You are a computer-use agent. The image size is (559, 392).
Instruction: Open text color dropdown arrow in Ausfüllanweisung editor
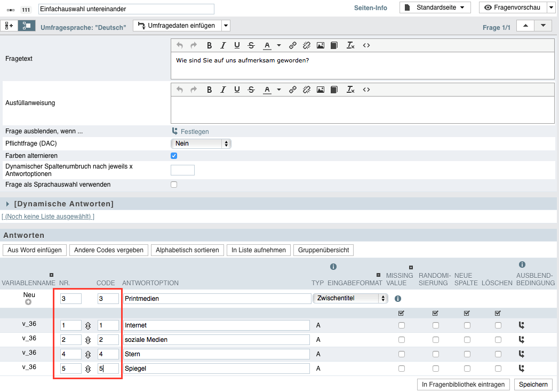[279, 90]
